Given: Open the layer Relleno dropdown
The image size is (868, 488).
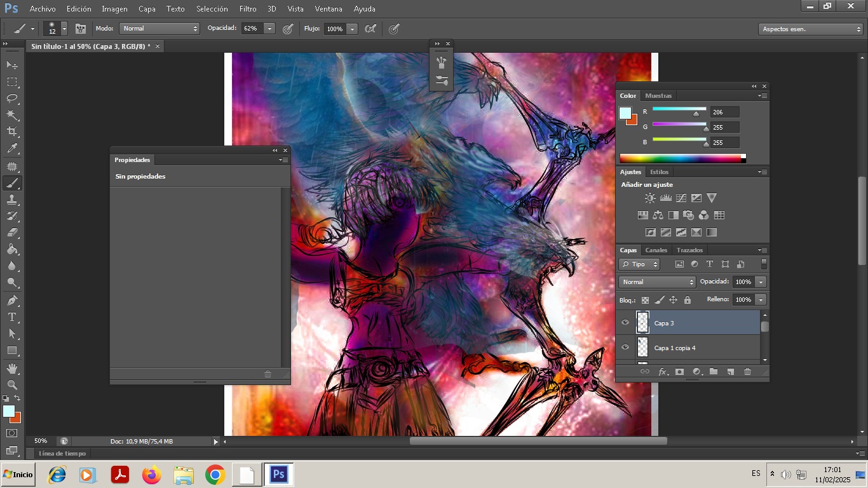Looking at the screenshot, I should click(761, 300).
